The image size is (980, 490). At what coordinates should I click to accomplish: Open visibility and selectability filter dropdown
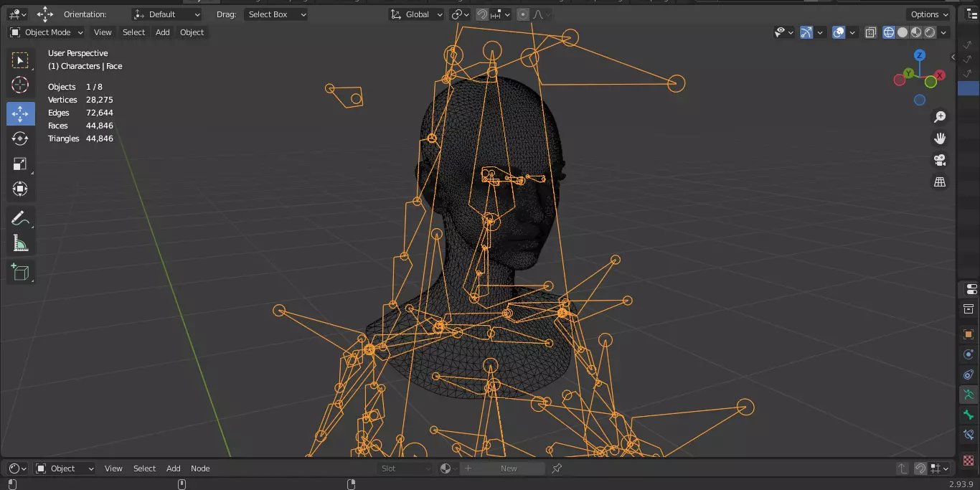tap(784, 32)
